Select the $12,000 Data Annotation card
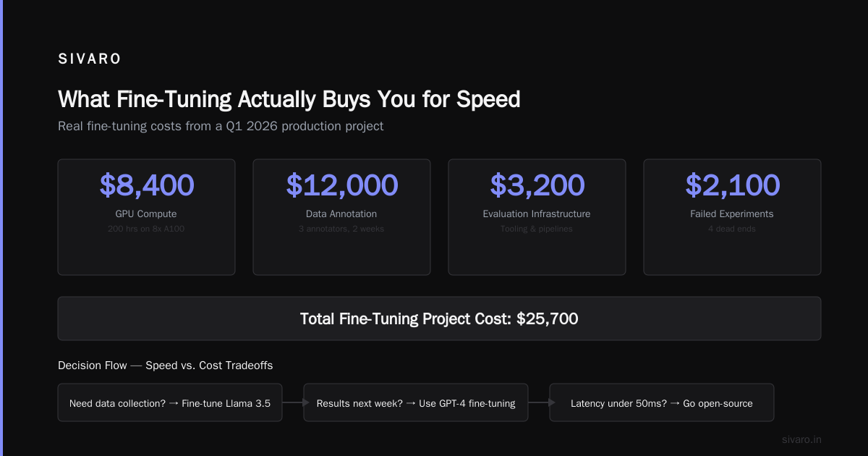868x456 pixels. [341, 217]
